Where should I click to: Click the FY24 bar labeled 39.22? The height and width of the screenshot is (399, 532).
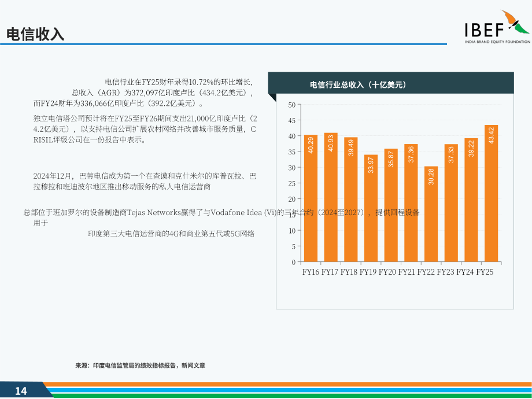tap(471, 200)
